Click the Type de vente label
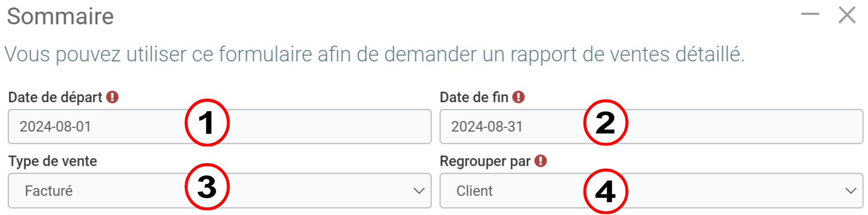The height and width of the screenshot is (215, 868). [52, 161]
